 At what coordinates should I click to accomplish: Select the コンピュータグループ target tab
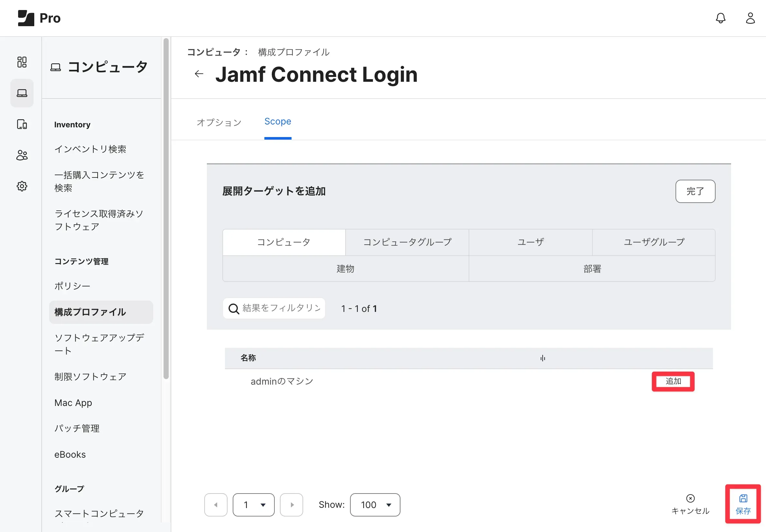coord(407,242)
